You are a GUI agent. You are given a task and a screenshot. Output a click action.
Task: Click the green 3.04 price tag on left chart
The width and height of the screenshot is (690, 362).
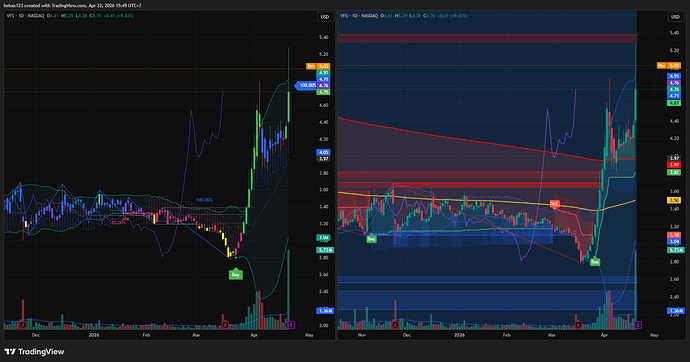[323, 238]
